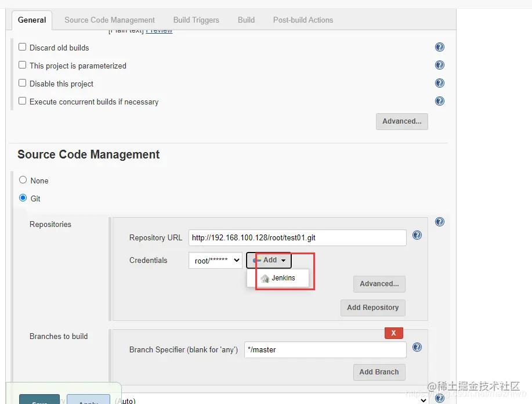Open help for Discard old builds

439,47
